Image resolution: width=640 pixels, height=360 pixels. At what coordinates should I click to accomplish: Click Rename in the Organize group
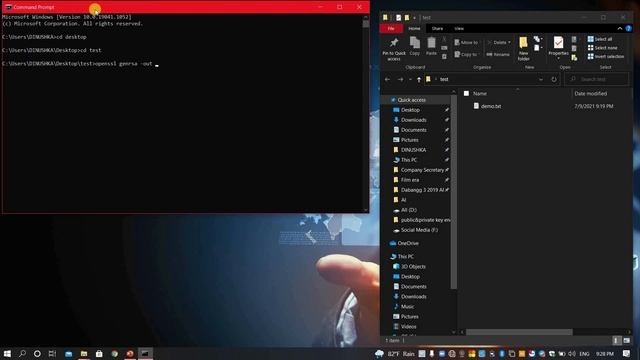(x=498, y=54)
